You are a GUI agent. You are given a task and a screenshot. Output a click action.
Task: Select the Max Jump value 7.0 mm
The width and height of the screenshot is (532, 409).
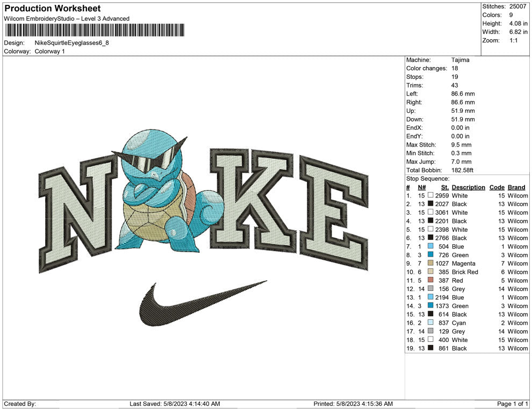tap(462, 162)
